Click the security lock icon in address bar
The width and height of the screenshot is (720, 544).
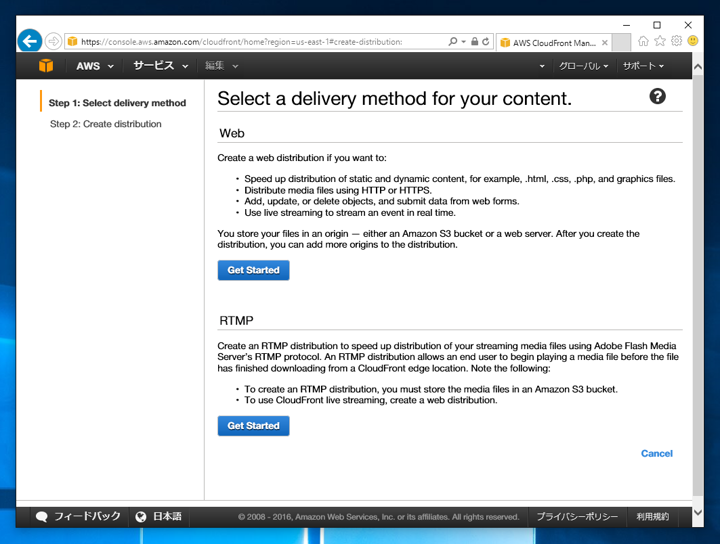tap(474, 41)
